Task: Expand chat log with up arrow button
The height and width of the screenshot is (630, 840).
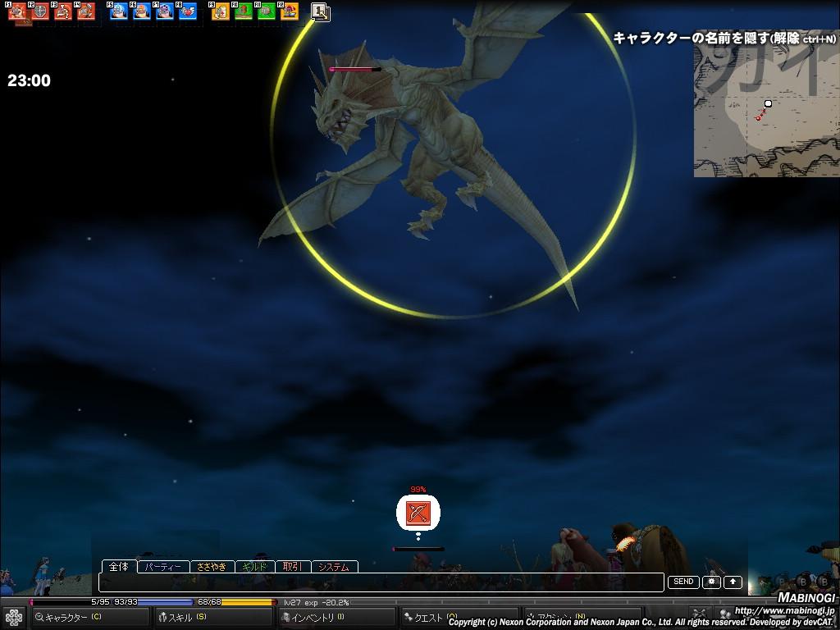Action: point(733,582)
